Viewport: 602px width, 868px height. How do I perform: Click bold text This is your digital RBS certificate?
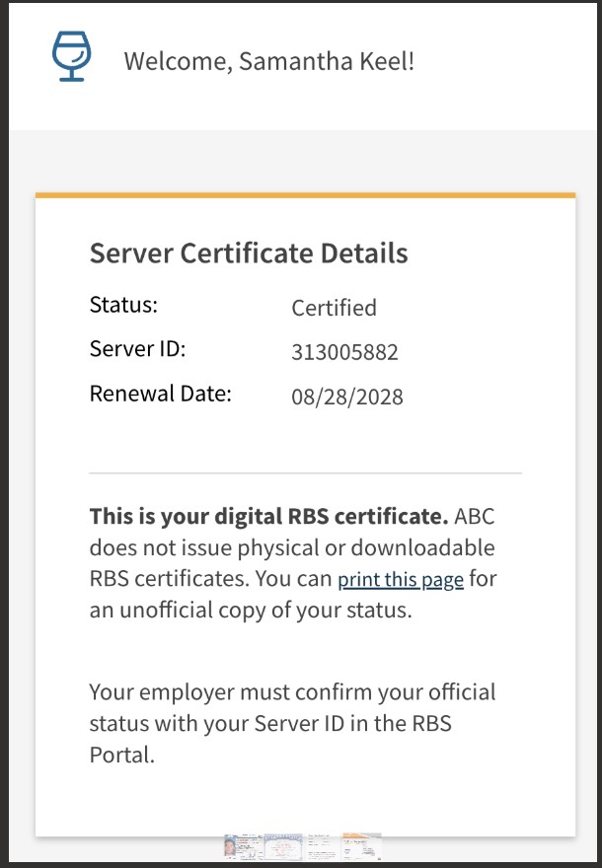click(268, 517)
